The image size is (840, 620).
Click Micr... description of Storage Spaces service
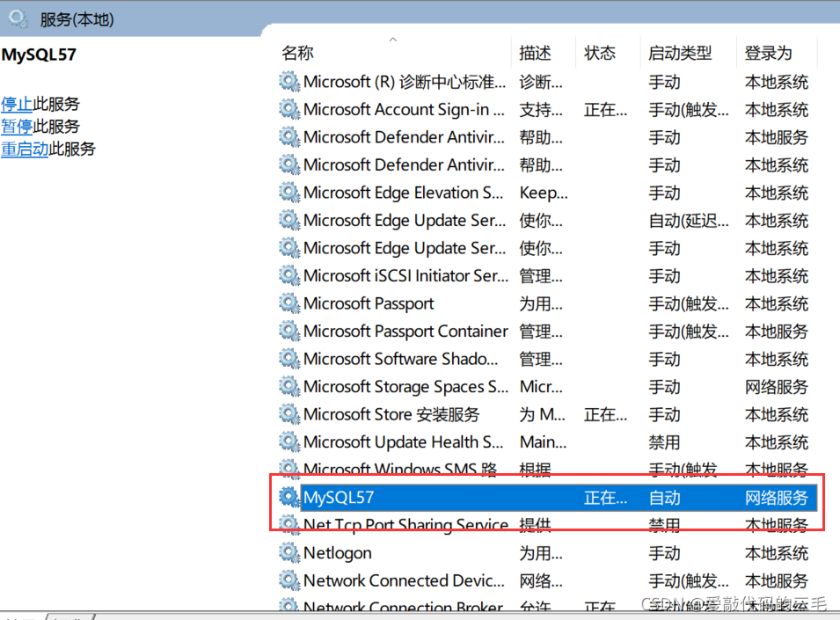click(541, 387)
